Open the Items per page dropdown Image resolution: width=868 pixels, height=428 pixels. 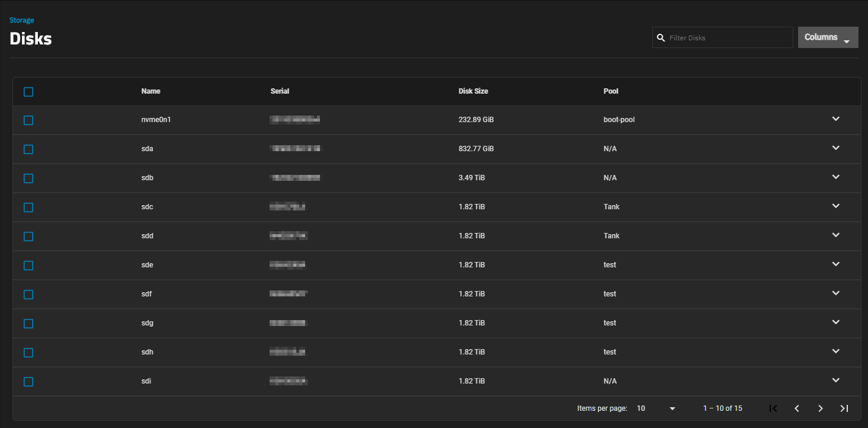[656, 408]
